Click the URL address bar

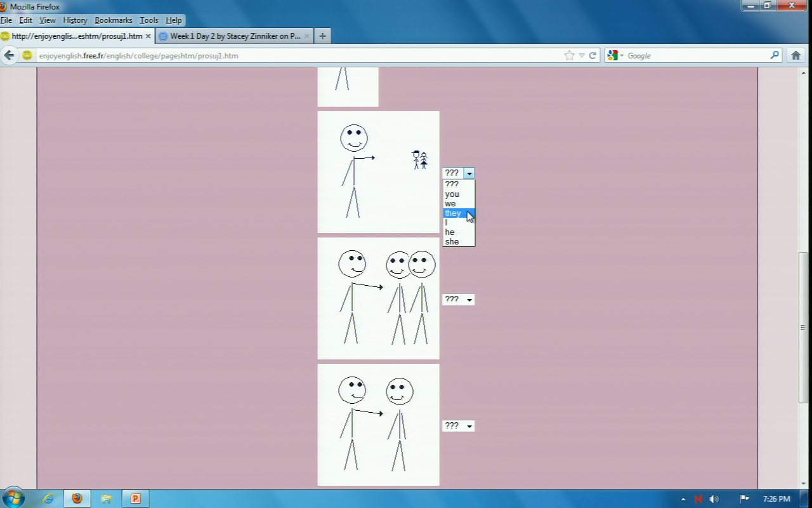pyautogui.click(x=298, y=56)
